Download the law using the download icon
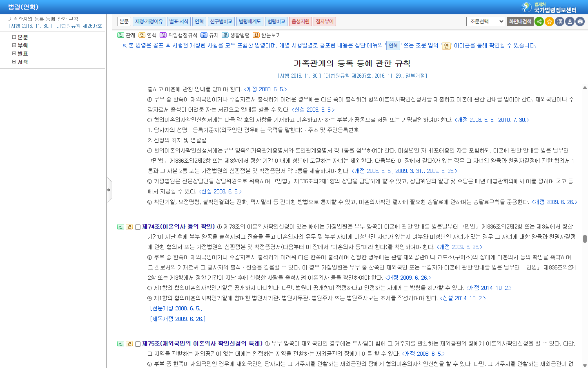Screen dimensions: 588x368 [x=570, y=21]
